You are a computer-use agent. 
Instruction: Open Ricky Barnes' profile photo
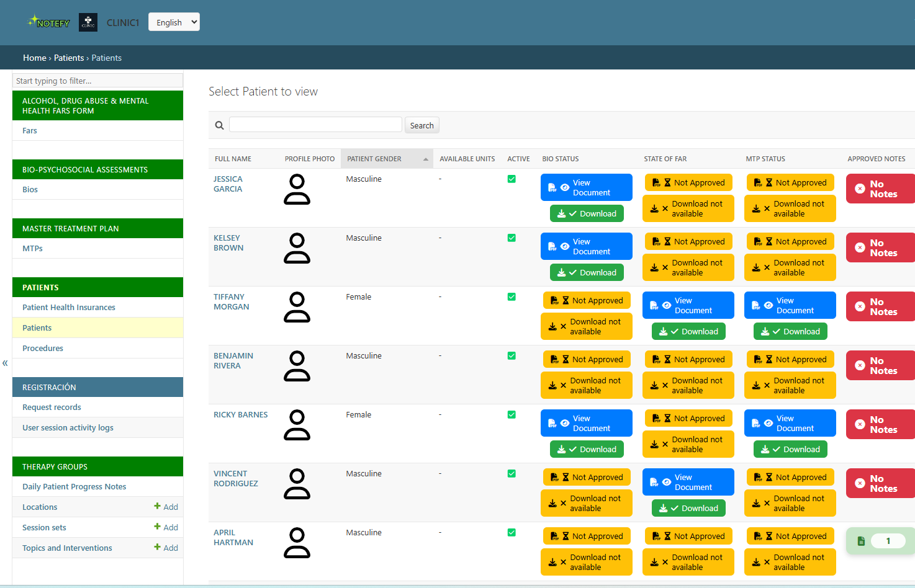297,425
